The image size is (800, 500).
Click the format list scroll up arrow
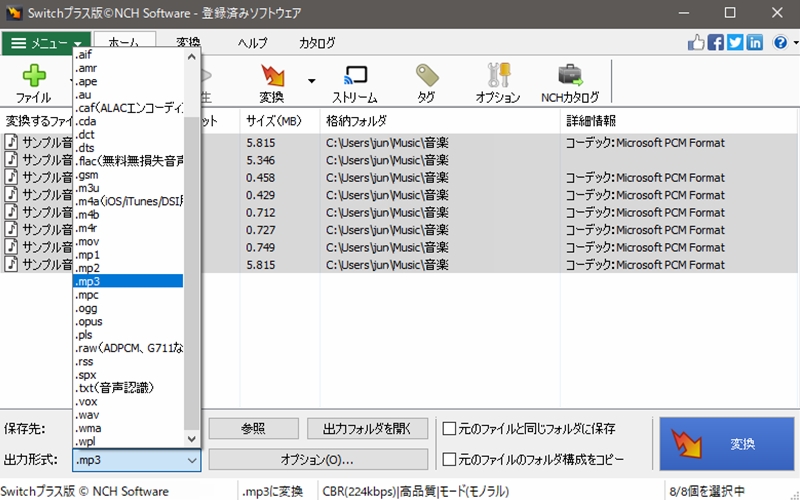[x=191, y=57]
